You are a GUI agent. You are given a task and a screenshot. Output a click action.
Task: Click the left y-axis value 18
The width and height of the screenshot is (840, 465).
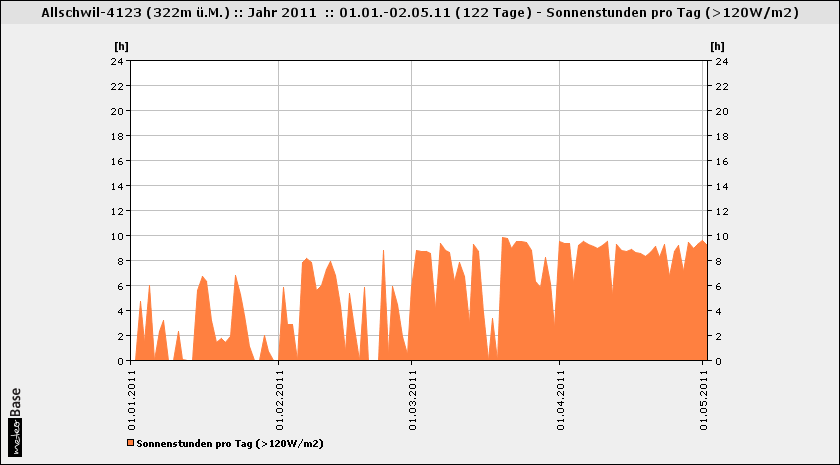(x=118, y=136)
